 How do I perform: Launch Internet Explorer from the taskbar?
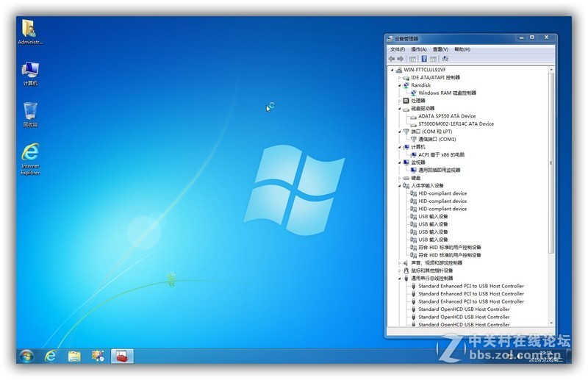click(50, 356)
